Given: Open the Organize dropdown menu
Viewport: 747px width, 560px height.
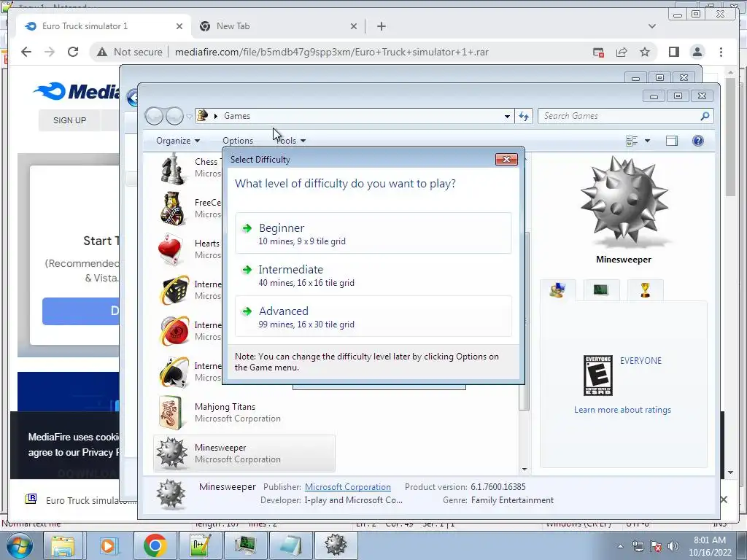Looking at the screenshot, I should pos(178,141).
